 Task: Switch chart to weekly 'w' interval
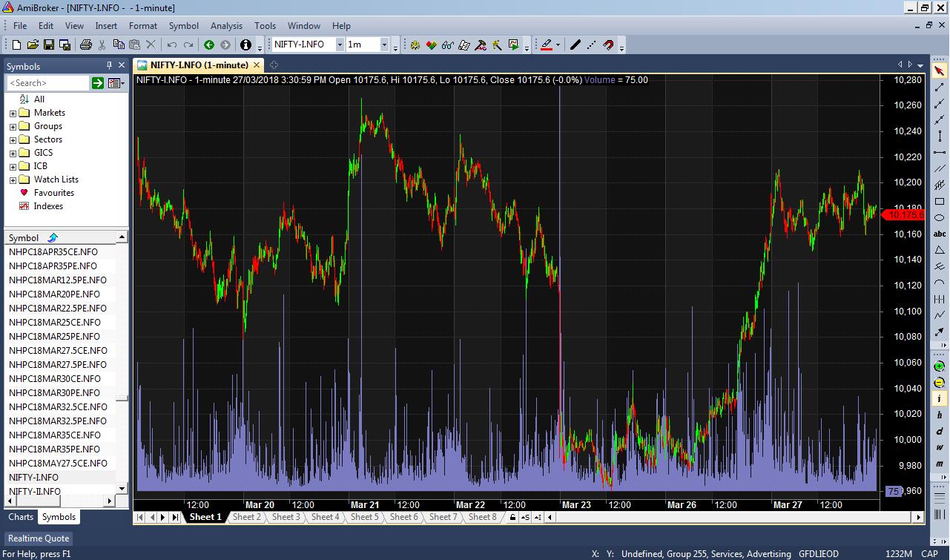point(940,448)
